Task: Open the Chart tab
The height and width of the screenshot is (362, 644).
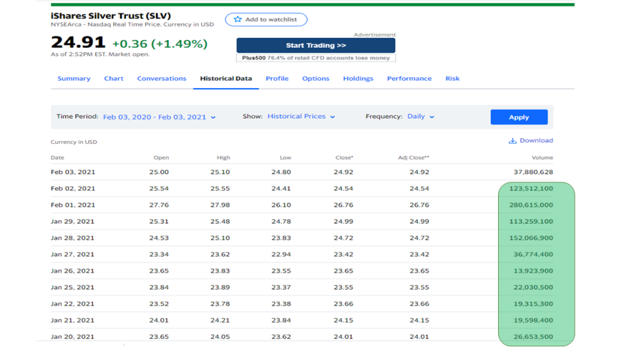Action: [114, 79]
